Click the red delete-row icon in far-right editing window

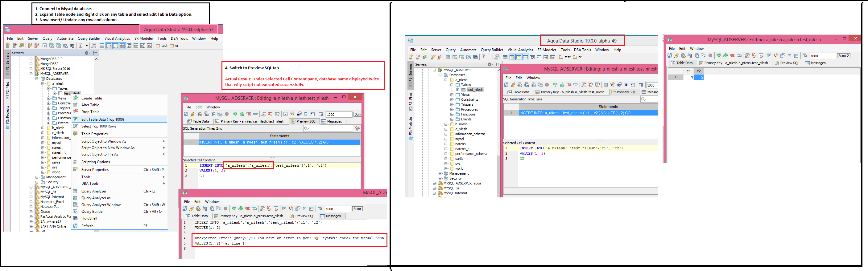[x=732, y=56]
